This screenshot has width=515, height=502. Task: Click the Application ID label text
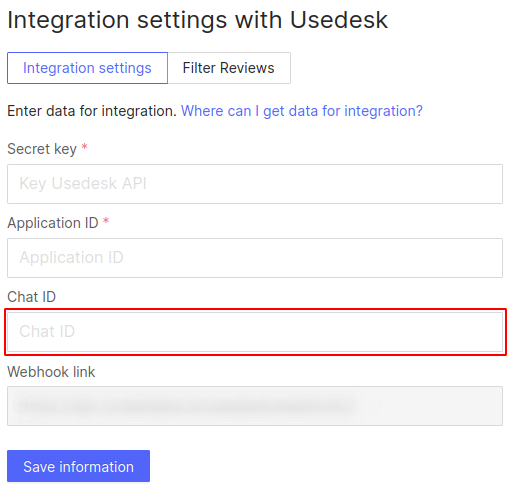53,223
